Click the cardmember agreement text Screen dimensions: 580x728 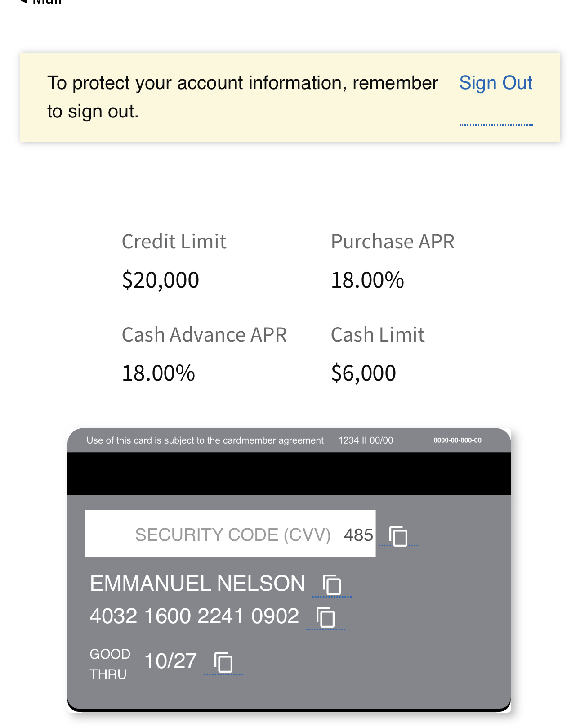click(205, 440)
